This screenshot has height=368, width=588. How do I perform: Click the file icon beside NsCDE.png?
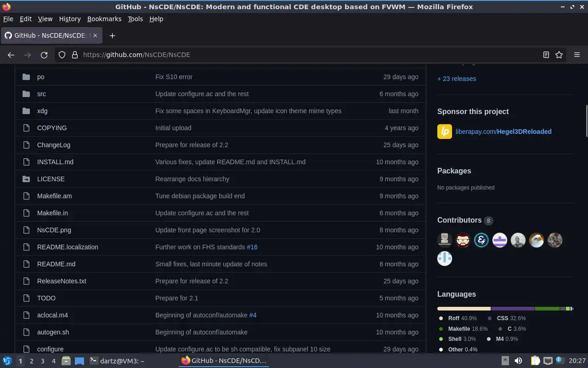point(26,230)
